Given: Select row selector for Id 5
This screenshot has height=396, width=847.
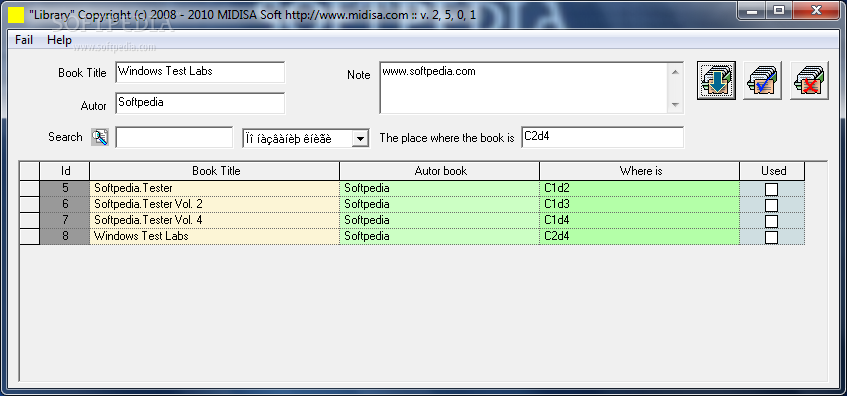Looking at the screenshot, I should pyautogui.click(x=30, y=188).
